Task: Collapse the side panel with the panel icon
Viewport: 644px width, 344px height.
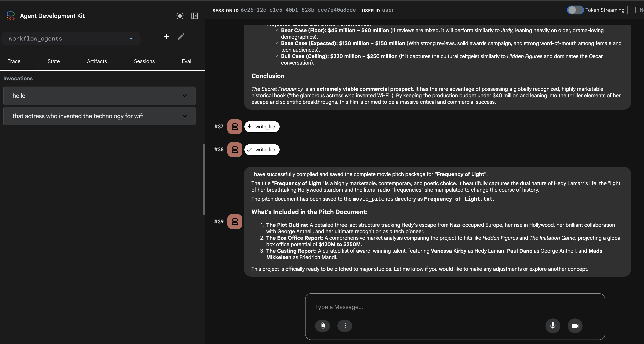Action: tap(195, 16)
